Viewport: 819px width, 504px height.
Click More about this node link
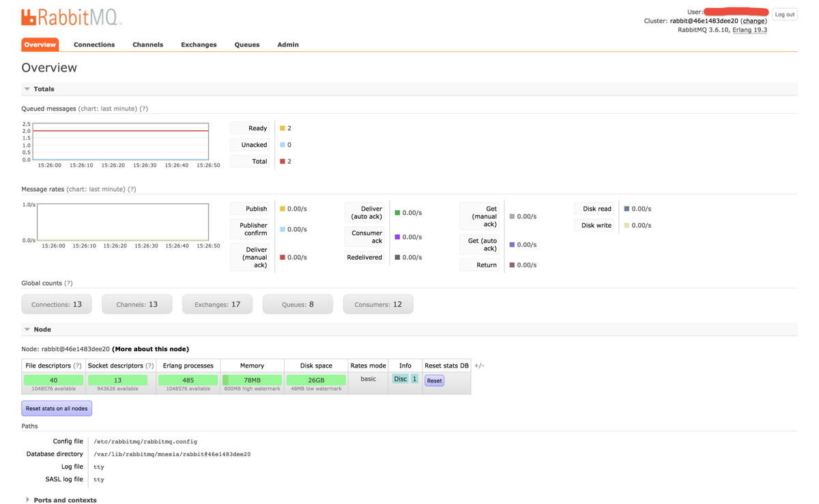pos(150,349)
